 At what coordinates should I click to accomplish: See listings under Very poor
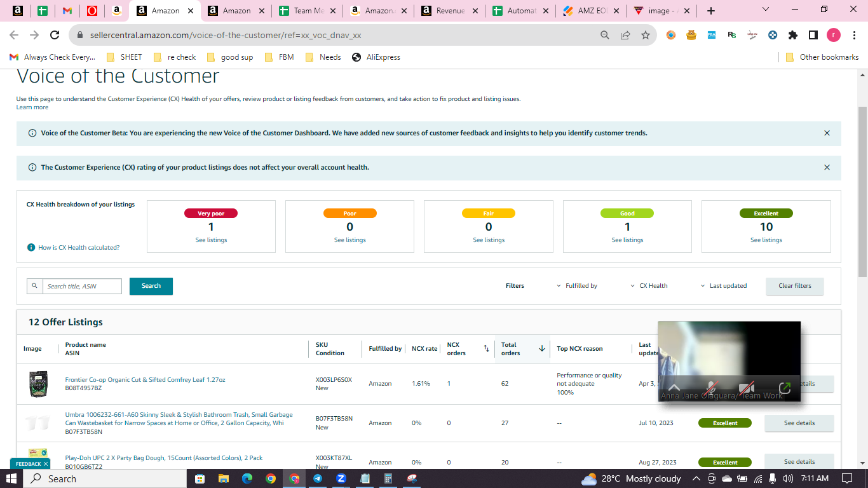click(x=211, y=240)
